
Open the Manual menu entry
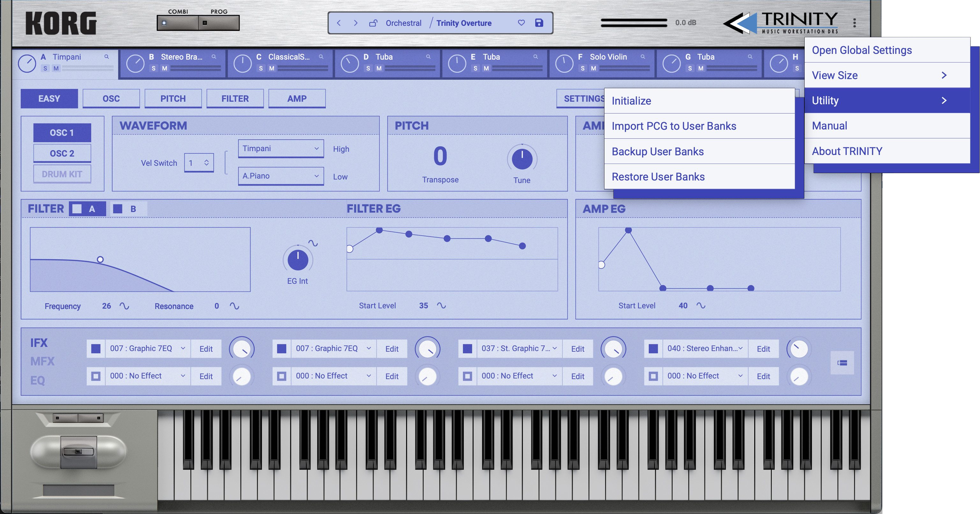coord(887,126)
